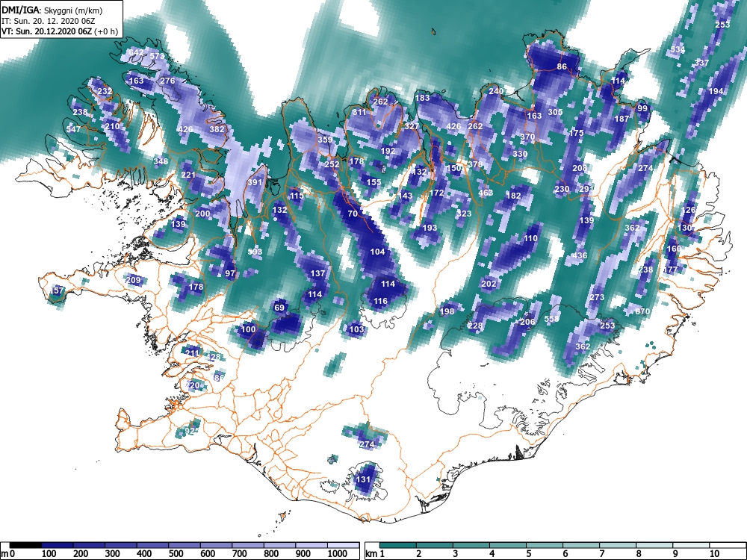This screenshot has height=560, width=747.
Task: Click the 10 label on the kilometre scale
Action: (x=713, y=554)
